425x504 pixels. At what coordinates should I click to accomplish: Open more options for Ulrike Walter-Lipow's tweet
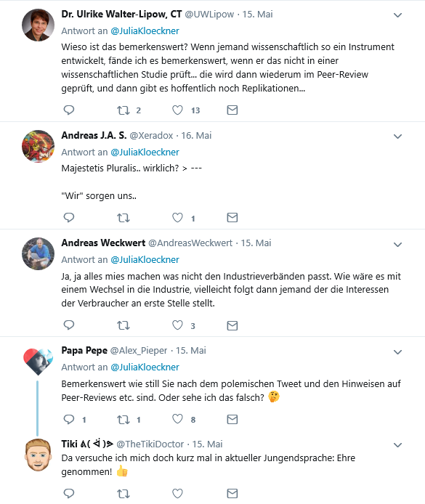pyautogui.click(x=397, y=15)
